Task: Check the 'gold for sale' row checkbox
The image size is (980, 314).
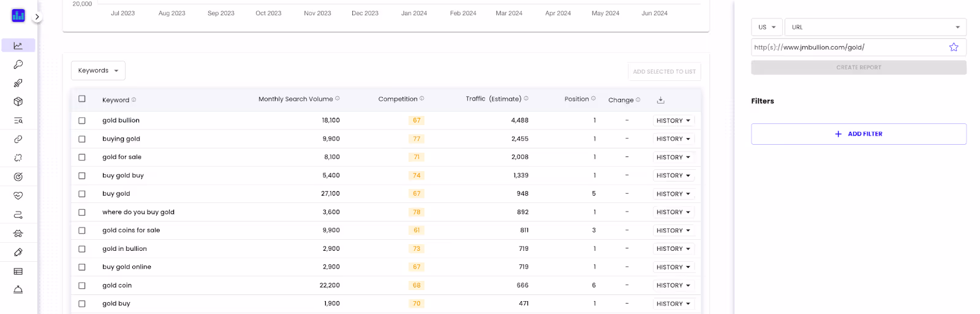Action: [82, 158]
